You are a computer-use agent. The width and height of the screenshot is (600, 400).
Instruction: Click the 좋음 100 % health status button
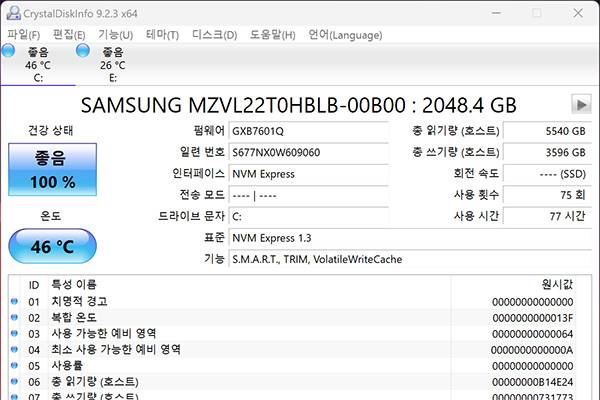(x=52, y=169)
